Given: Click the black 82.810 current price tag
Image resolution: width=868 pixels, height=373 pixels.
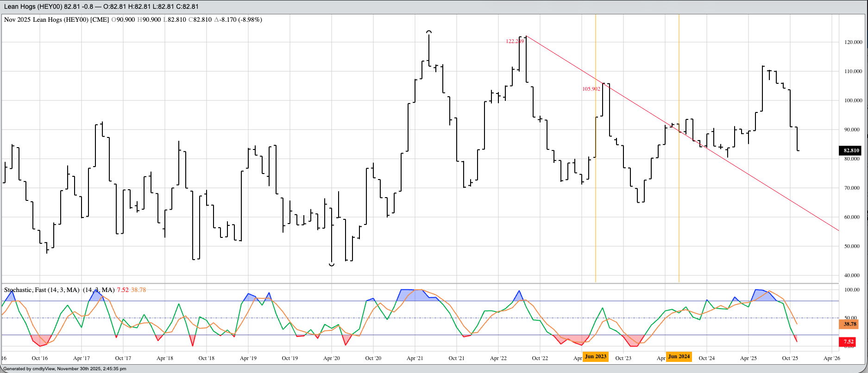Looking at the screenshot, I should [x=851, y=150].
